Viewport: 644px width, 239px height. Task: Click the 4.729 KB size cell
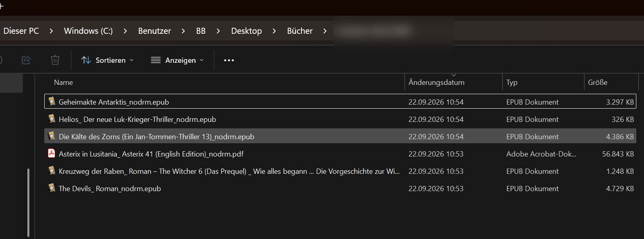click(620, 189)
